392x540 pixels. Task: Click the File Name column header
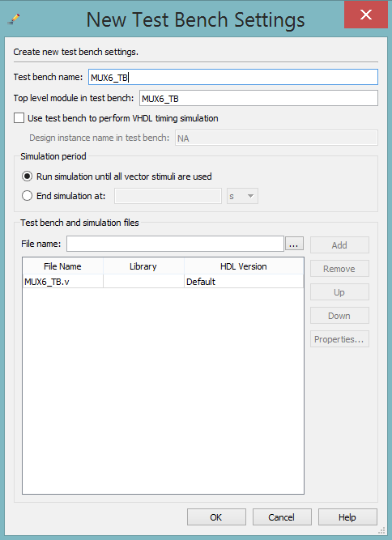pyautogui.click(x=62, y=266)
